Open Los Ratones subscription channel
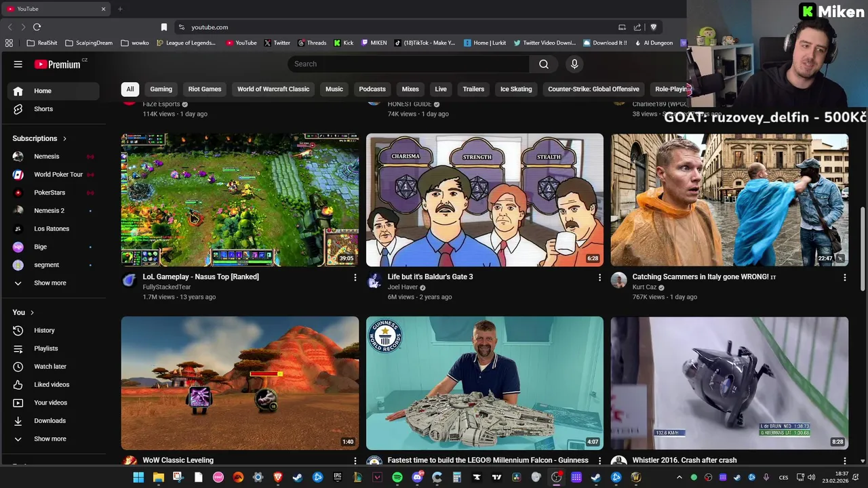868x488 pixels. point(53,228)
